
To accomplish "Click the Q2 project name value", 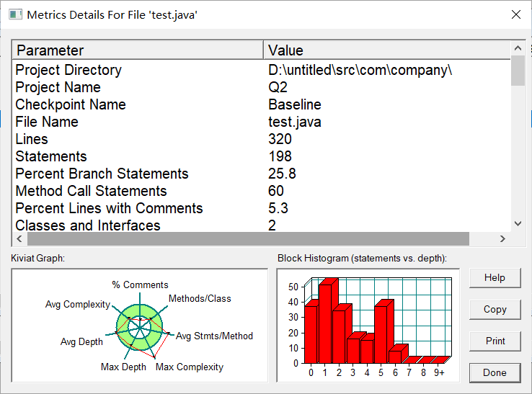I will coord(278,87).
